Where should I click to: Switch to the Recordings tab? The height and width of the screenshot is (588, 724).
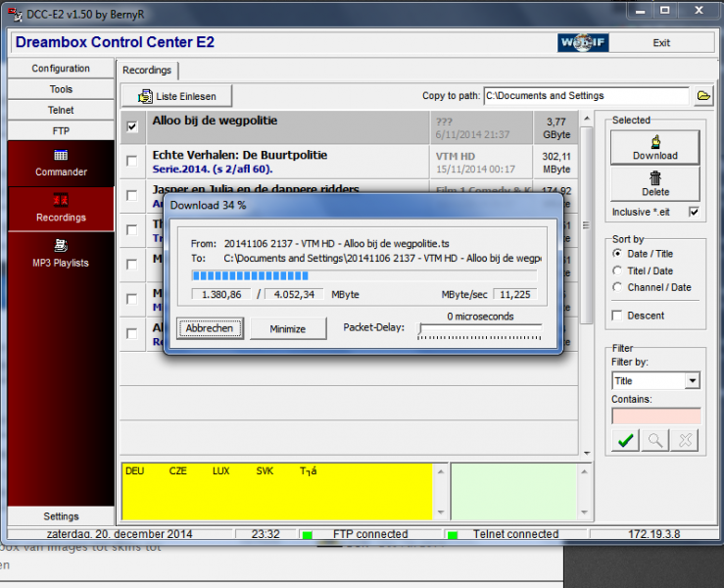(x=147, y=71)
